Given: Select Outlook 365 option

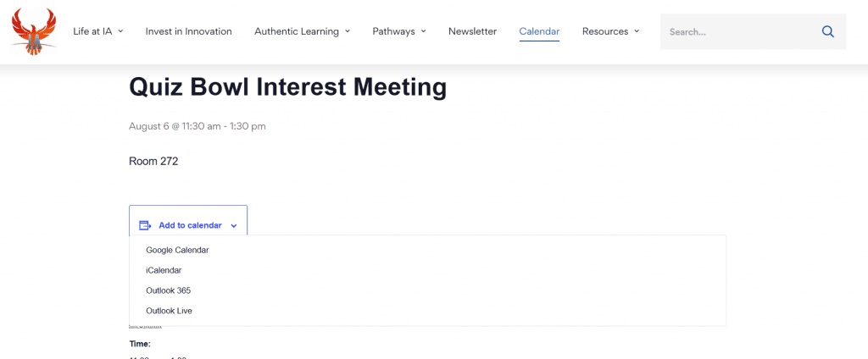Looking at the screenshot, I should [x=169, y=290].
